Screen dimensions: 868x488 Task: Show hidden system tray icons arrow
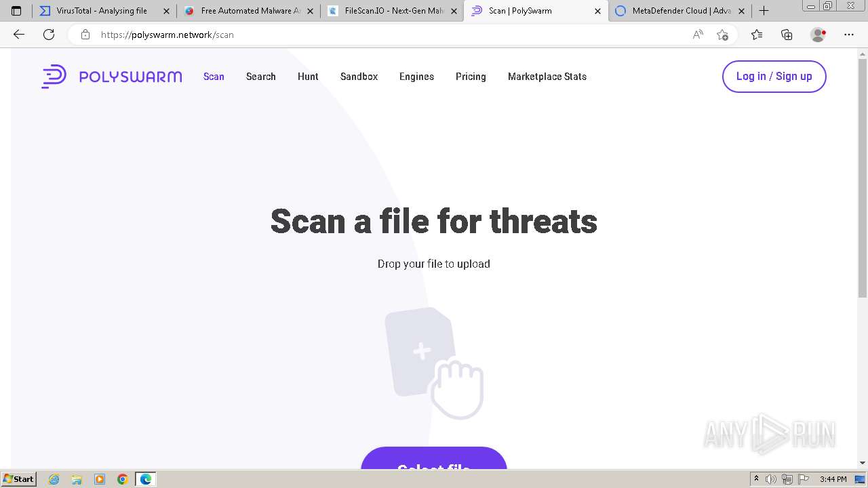tap(756, 479)
